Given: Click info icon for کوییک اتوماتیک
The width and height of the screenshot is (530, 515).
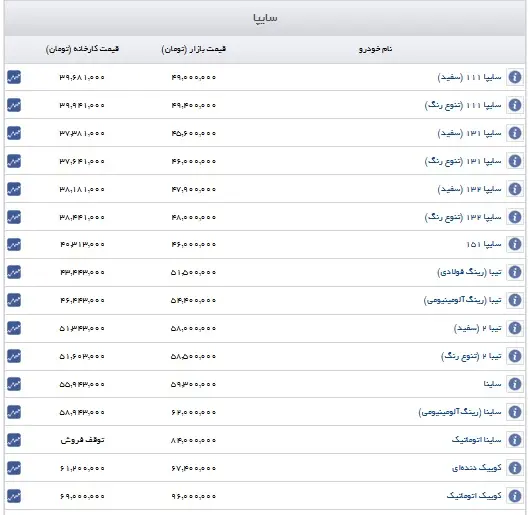Looking at the screenshot, I should (x=514, y=496).
